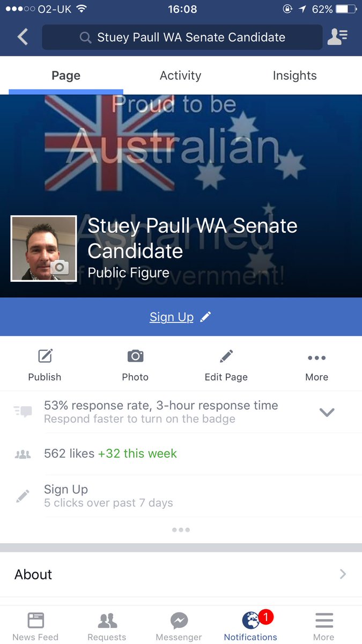
Task: Open Notifications globe icon
Action: tap(250, 621)
